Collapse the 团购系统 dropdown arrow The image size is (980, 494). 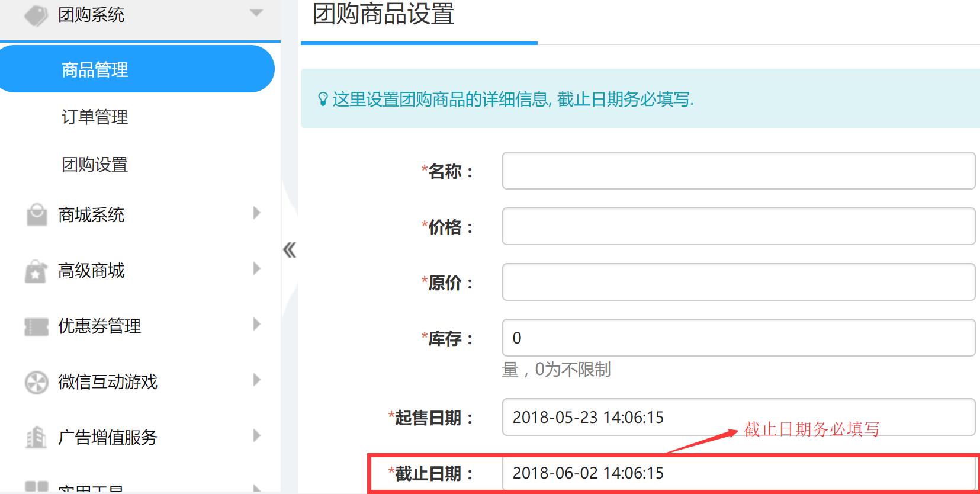256,13
